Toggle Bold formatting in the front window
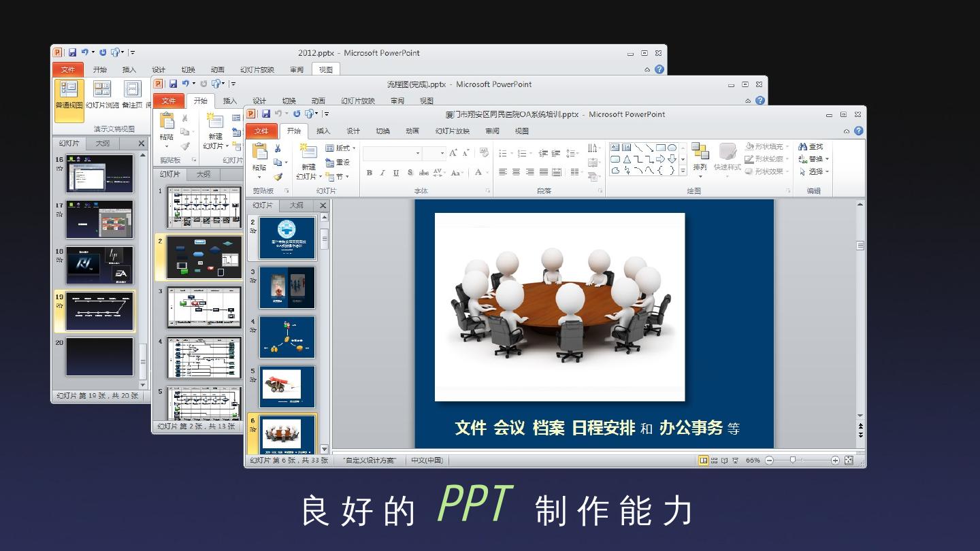Image resolution: width=980 pixels, height=551 pixels. click(x=369, y=173)
